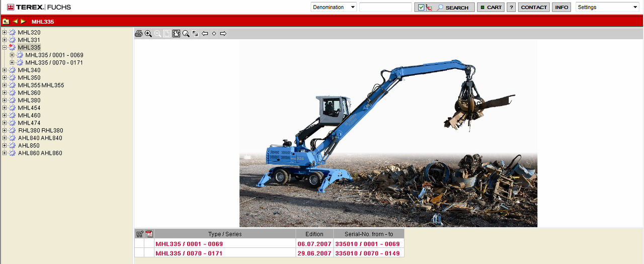Screen dimensions: 644x264
Task: Click the PDF column icon in table header
Action: [149, 234]
